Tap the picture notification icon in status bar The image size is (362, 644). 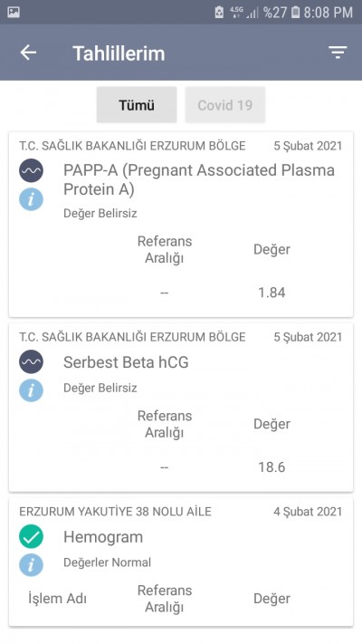pos(14,12)
